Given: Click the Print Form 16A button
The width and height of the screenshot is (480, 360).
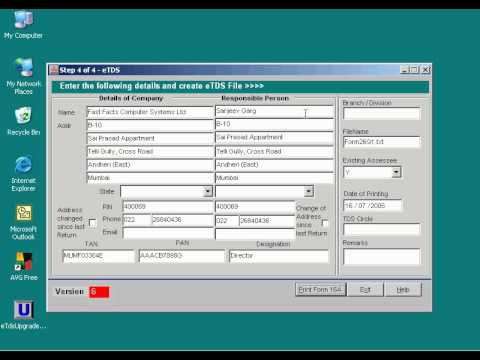Looking at the screenshot, I should coord(320,290).
